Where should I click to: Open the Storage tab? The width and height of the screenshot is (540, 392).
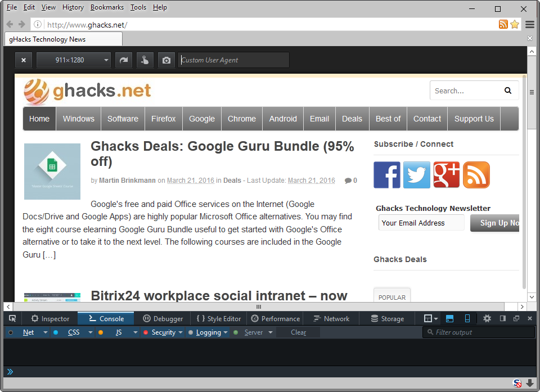(388, 319)
